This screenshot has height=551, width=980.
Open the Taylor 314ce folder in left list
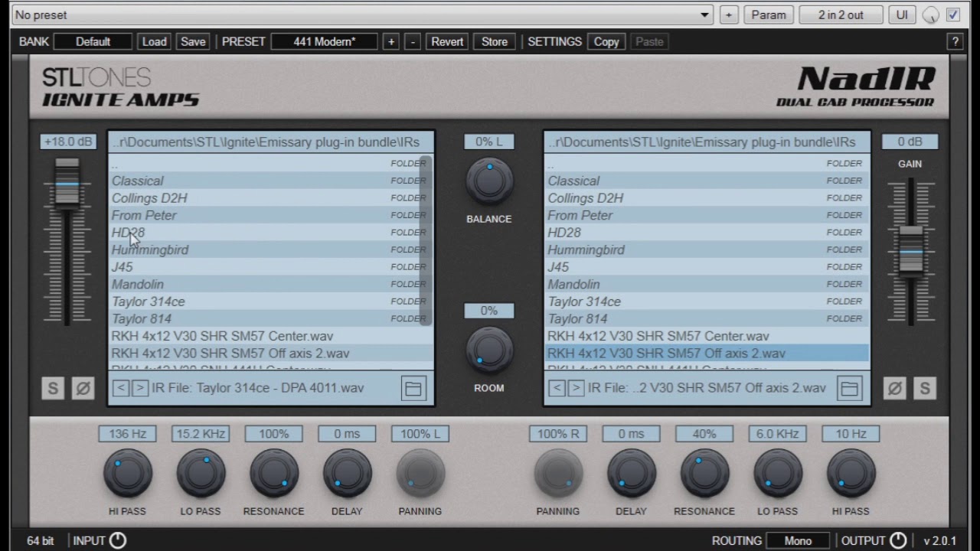[264, 302]
